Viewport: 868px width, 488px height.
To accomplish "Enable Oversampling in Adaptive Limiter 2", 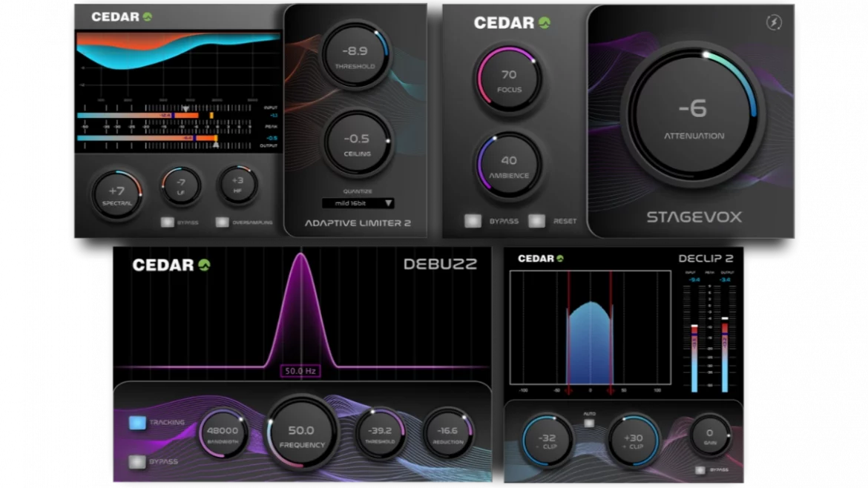I will pos(222,222).
